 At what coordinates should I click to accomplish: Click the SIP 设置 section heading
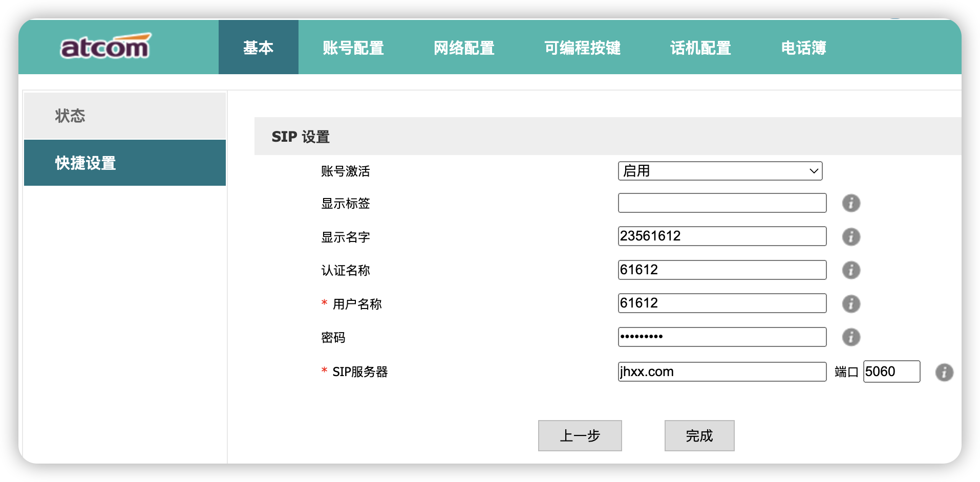coord(301,137)
